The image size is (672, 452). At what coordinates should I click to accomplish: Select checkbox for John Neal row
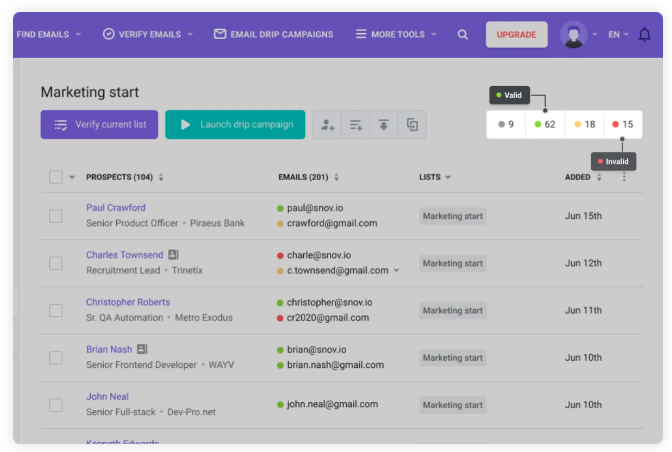coord(56,404)
